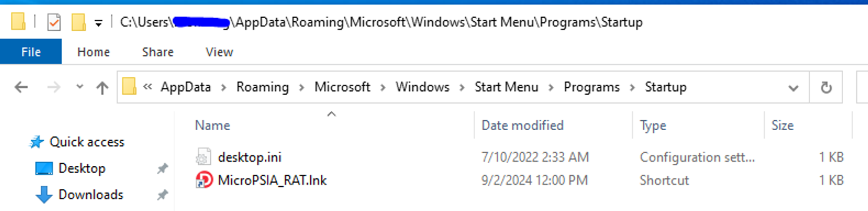Expand the Recent locations dropdown arrow
This screenshot has width=868, height=211.
pos(79,86)
